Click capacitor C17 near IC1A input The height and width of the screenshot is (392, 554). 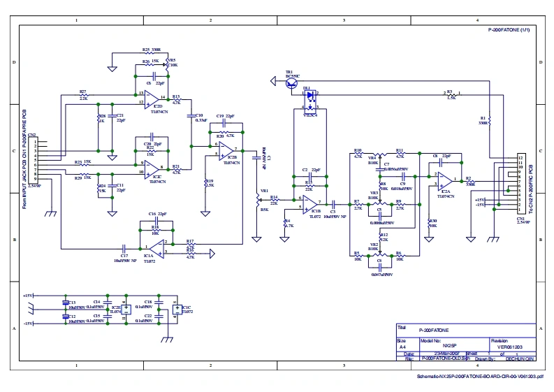[124, 247]
